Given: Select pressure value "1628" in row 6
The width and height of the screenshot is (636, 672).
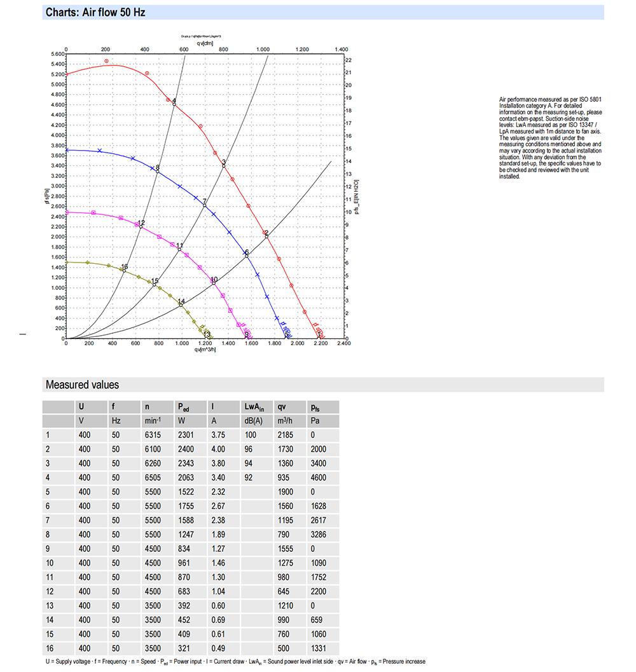Looking at the screenshot, I should point(319,506).
